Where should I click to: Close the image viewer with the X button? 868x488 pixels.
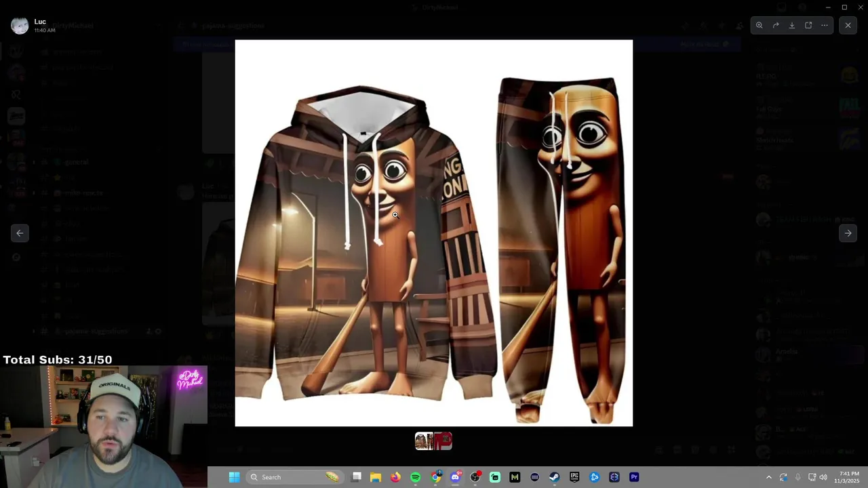[x=848, y=25]
